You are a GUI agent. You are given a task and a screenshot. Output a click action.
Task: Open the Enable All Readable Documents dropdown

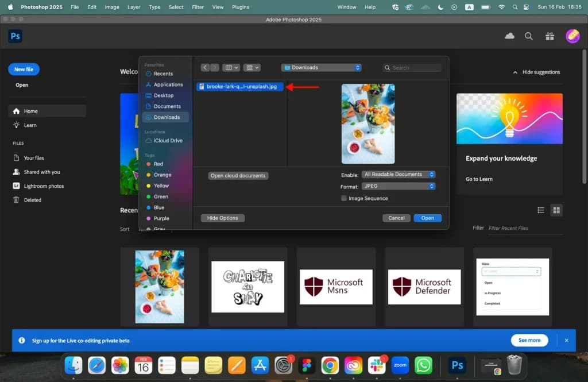[399, 175]
